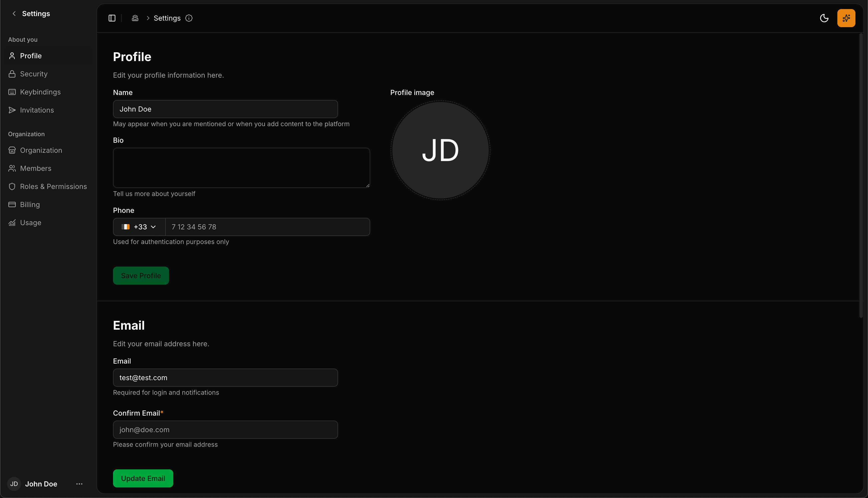The height and width of the screenshot is (498, 868).
Task: Click the info icon beside the Settings breadcrumb
Action: tap(189, 18)
